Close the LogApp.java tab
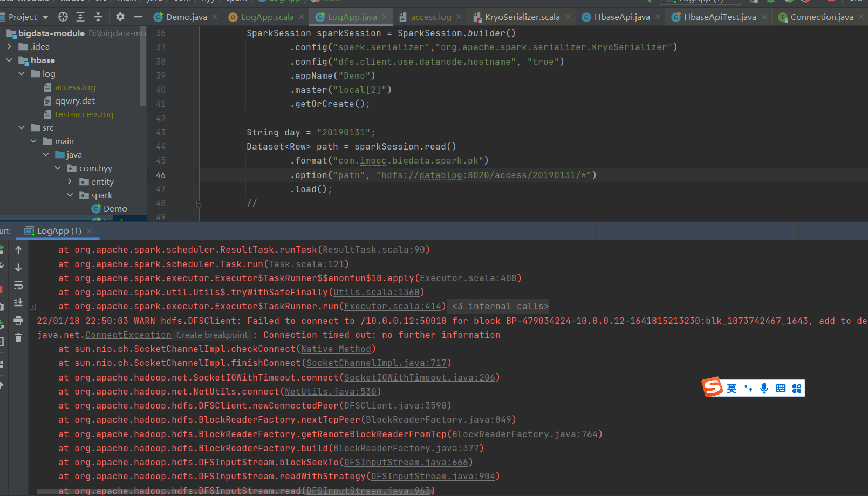 pyautogui.click(x=385, y=17)
